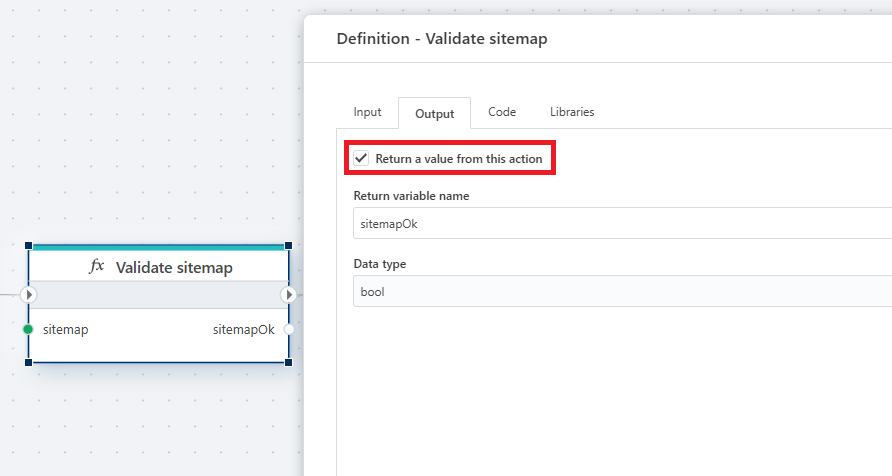Click the fx function icon on the node

(97, 267)
